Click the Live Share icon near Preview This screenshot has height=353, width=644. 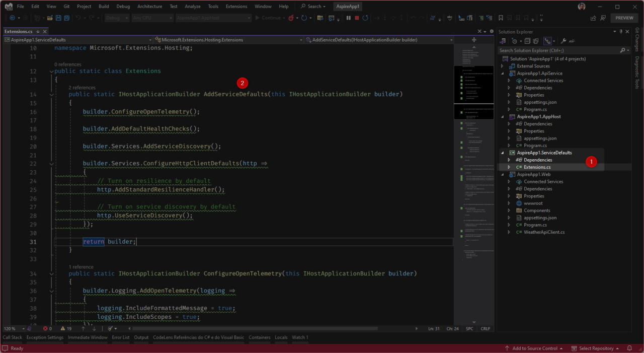593,18
